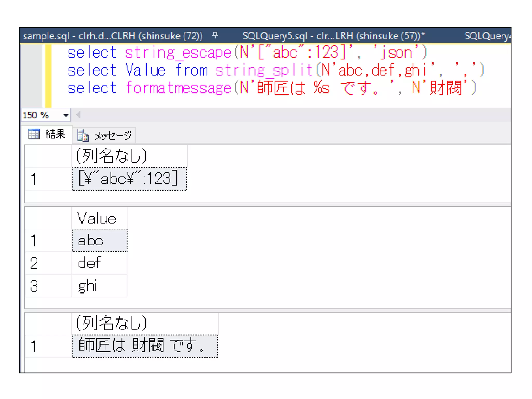Click the pin icon on sample.sql tab
The height and width of the screenshot is (399, 532).
pos(215,35)
